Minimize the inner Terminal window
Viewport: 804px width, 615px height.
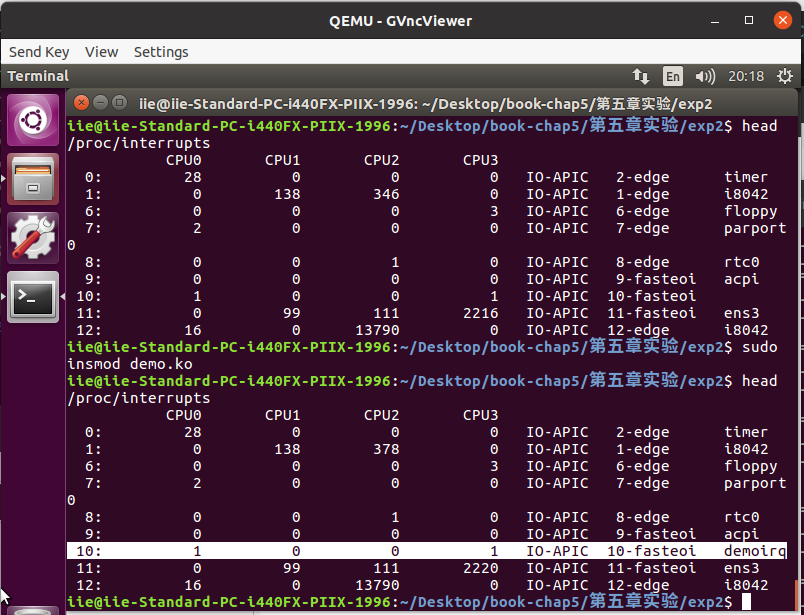[x=100, y=103]
